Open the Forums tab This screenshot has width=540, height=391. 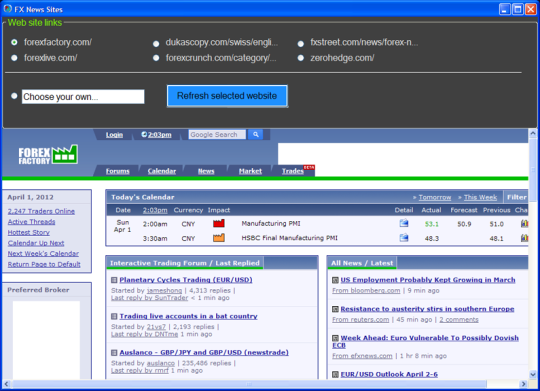coord(117,171)
